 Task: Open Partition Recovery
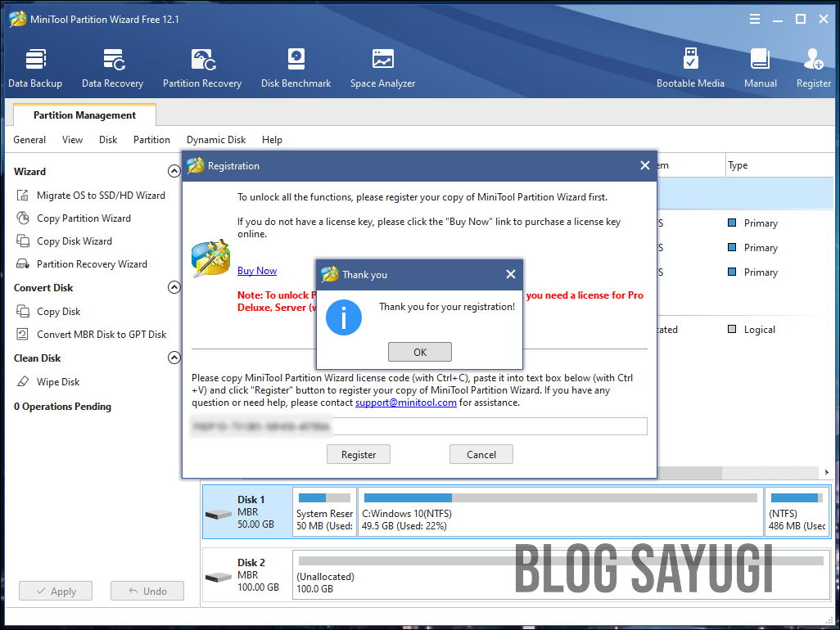(x=201, y=65)
